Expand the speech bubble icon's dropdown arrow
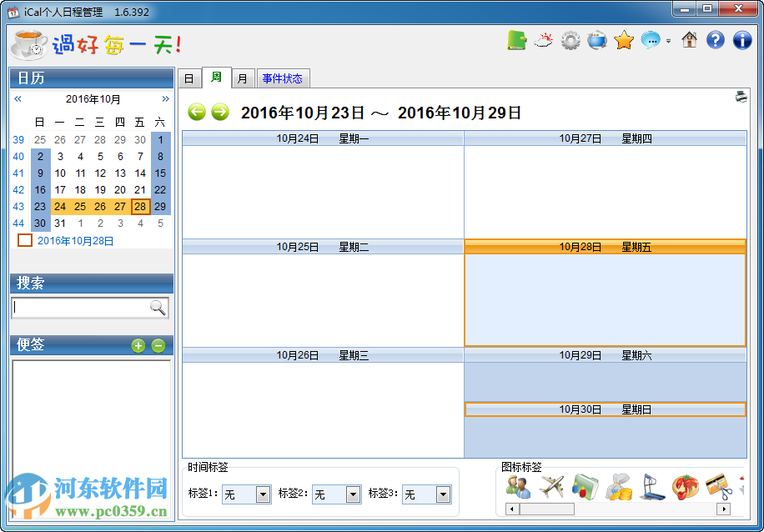This screenshot has height=532, width=764. 668,40
